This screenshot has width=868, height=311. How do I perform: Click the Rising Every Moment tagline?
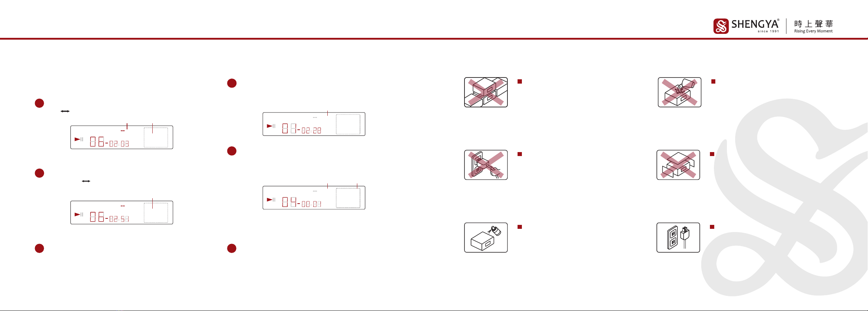813,31
